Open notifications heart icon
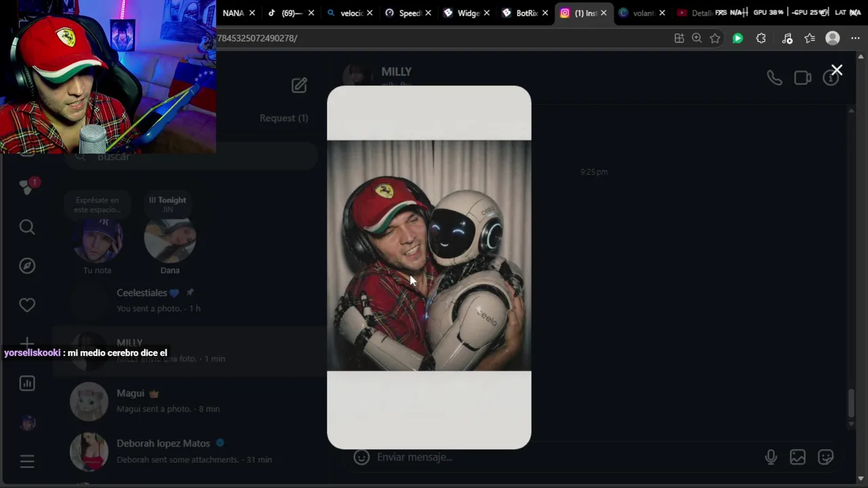Image resolution: width=868 pixels, height=488 pixels. point(27,305)
